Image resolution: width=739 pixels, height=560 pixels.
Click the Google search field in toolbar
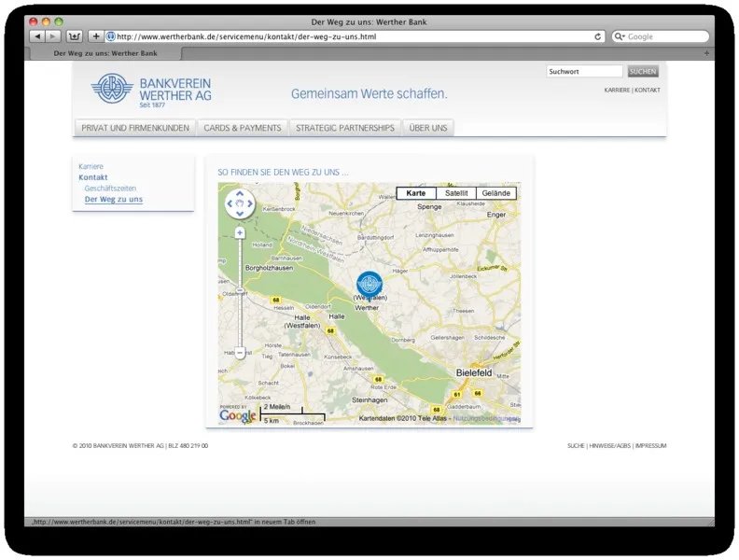[660, 36]
